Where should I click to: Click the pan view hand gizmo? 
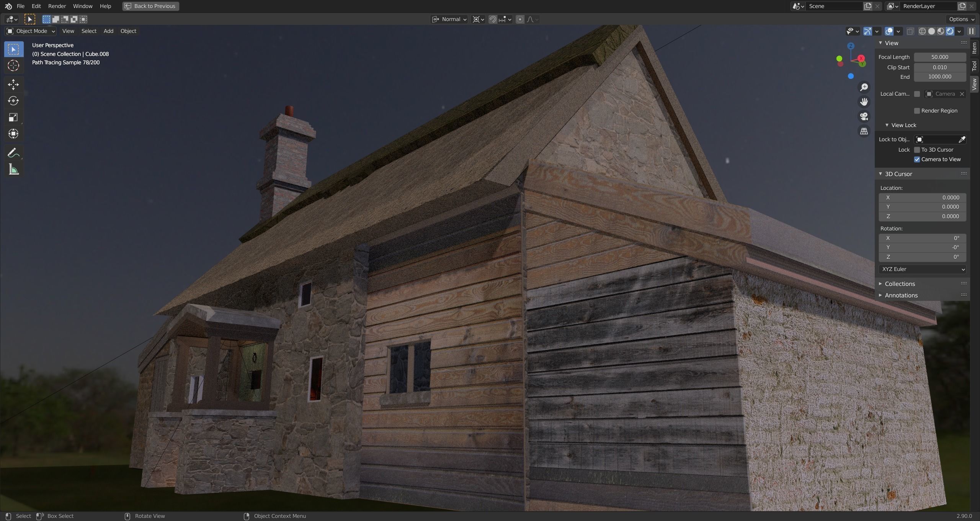point(864,102)
